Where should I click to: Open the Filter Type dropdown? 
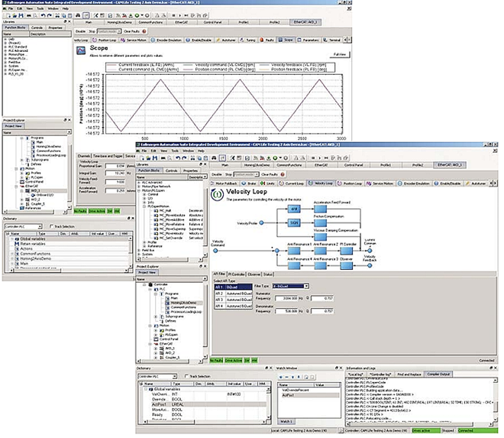coord(306,286)
